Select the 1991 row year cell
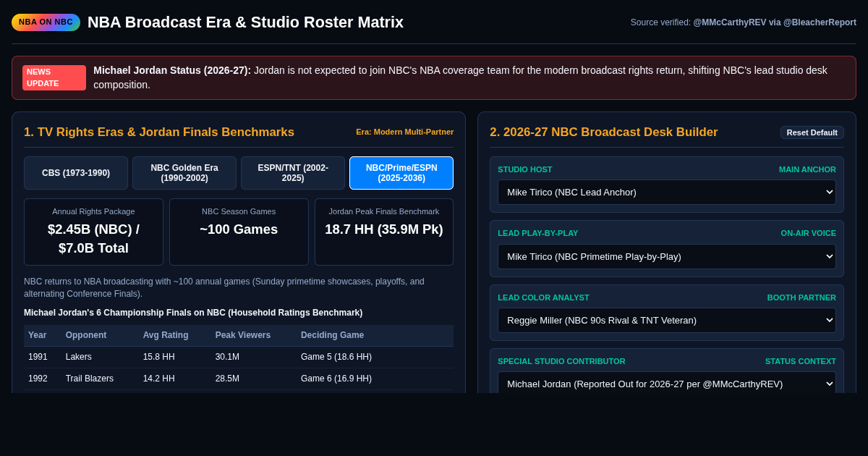 point(38,357)
